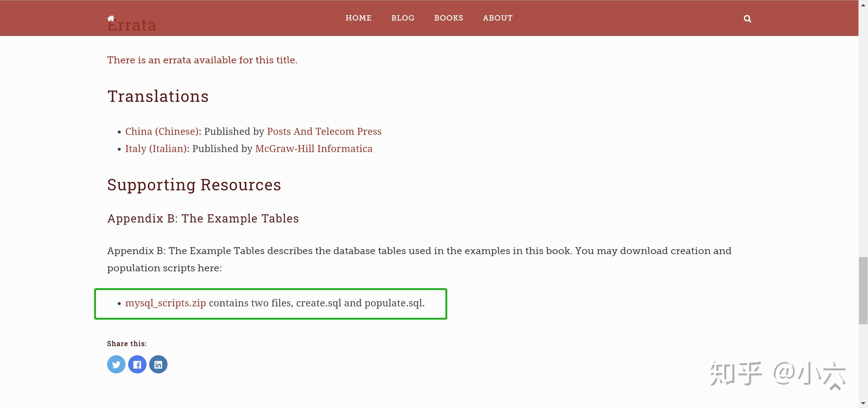Click the vertical scrollbar thumb
This screenshot has height=408, width=868.
pos(863,290)
